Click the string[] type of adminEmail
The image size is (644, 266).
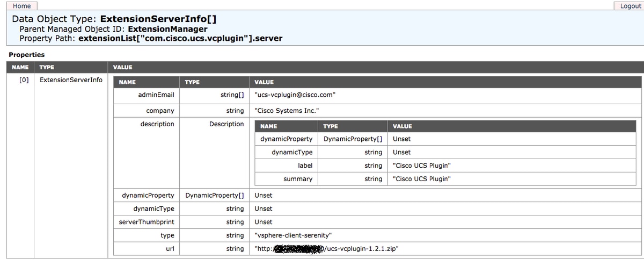click(x=232, y=95)
